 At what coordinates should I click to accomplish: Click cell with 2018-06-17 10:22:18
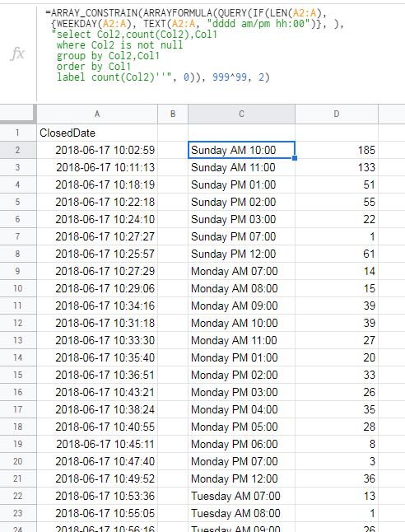(x=97, y=202)
